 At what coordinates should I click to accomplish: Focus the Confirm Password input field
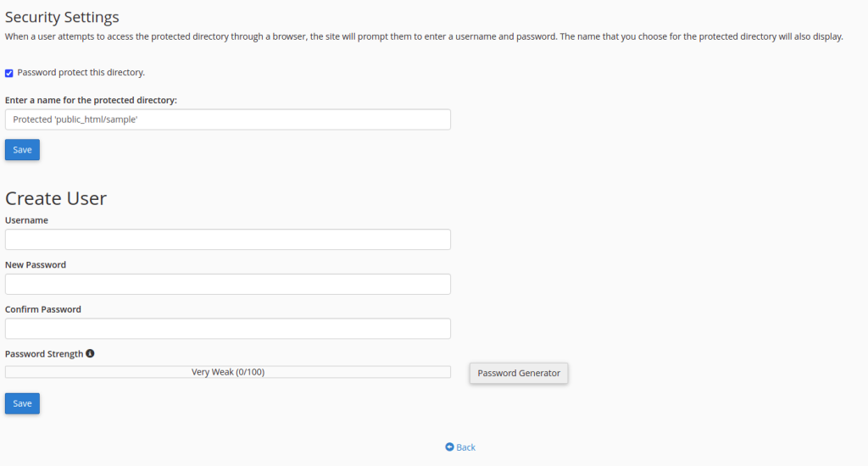click(227, 329)
